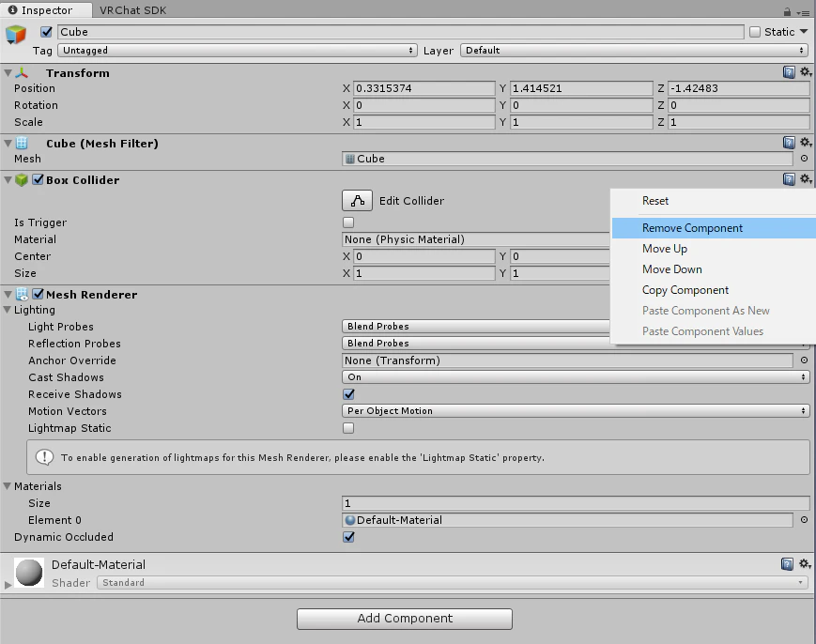Image resolution: width=816 pixels, height=644 pixels.
Task: Open the Cast Shadows dropdown
Action: [x=576, y=377]
